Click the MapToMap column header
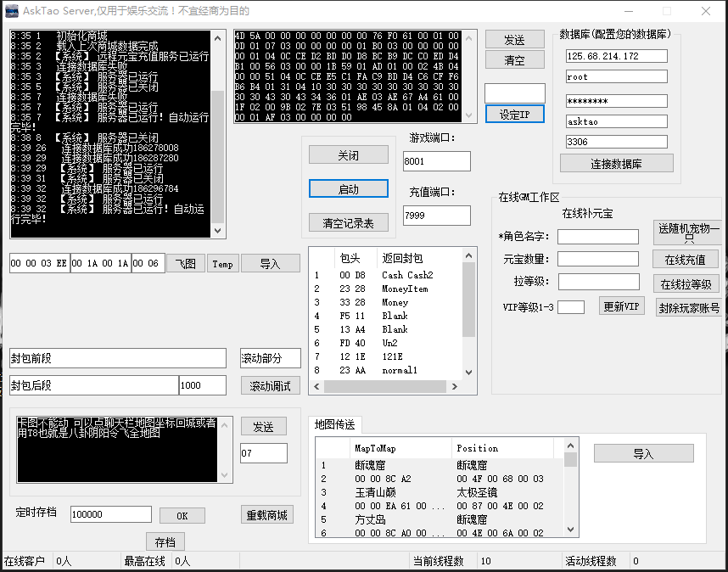The width and height of the screenshot is (728, 572). tap(375, 448)
